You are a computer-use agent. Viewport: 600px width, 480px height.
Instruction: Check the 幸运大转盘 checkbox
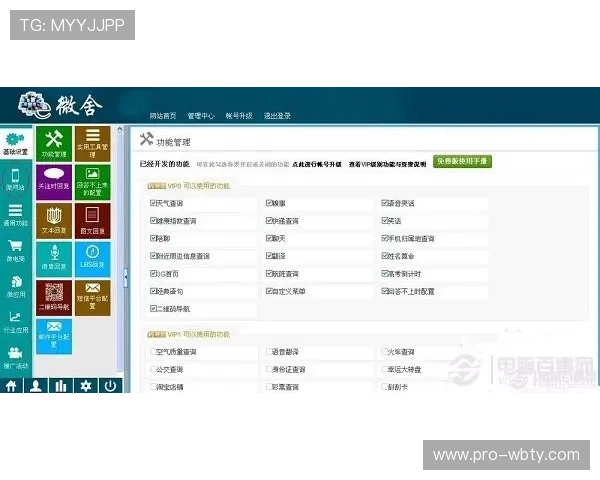(385, 369)
